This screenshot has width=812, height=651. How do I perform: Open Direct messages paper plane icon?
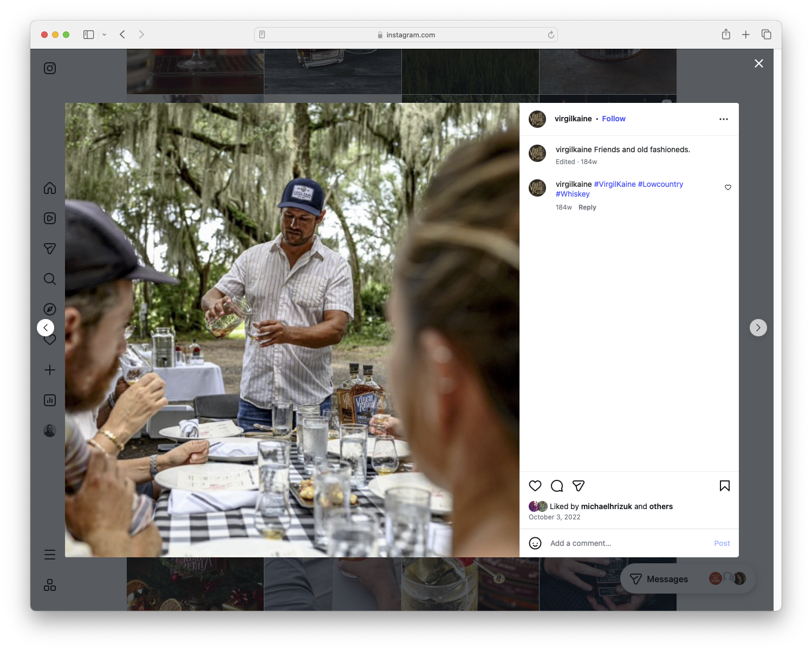(49, 249)
